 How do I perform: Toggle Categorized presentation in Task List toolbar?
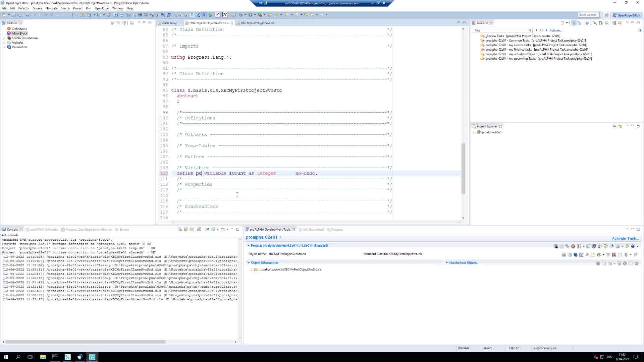[x=574, y=23]
